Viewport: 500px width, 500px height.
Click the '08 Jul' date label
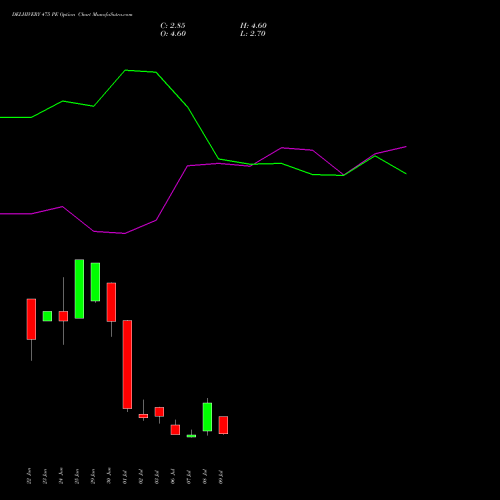205,477
